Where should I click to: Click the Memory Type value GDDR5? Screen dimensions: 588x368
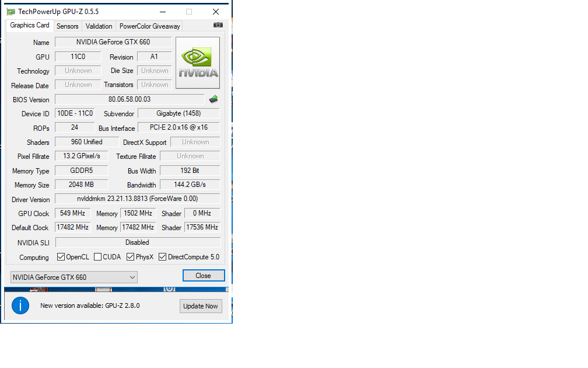point(82,171)
